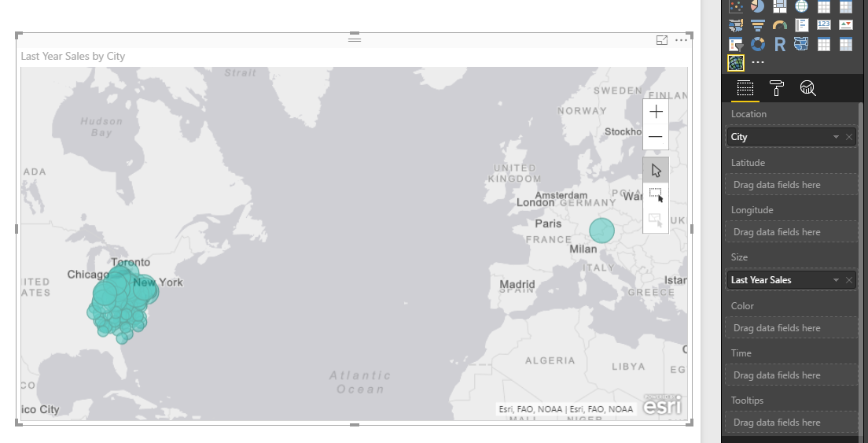The height and width of the screenshot is (443, 868).
Task: Switch to the Fields well tab
Action: click(x=745, y=88)
